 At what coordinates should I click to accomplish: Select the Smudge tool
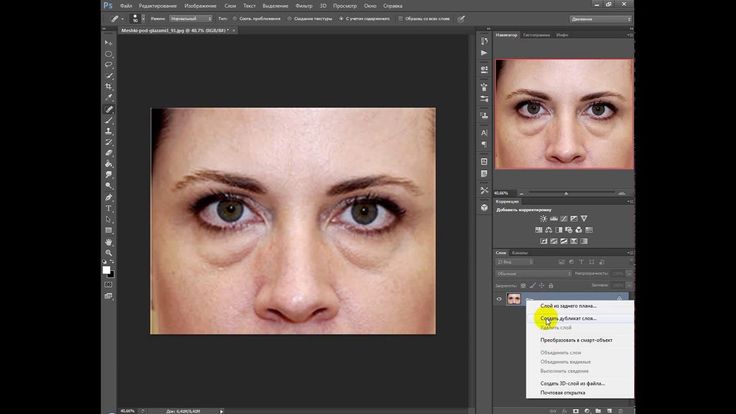click(x=108, y=175)
